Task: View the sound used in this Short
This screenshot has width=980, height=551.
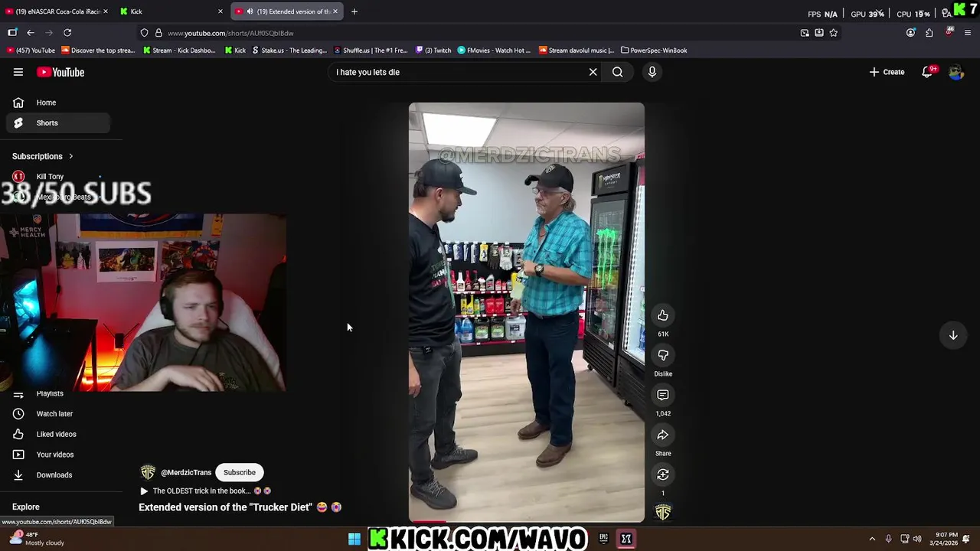Action: pos(663,513)
